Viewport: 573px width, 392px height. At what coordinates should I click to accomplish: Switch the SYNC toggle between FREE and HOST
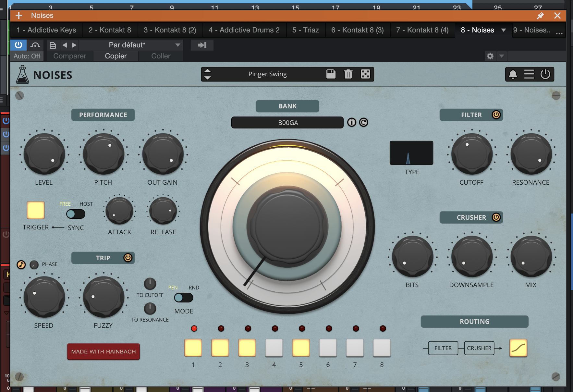click(x=76, y=214)
